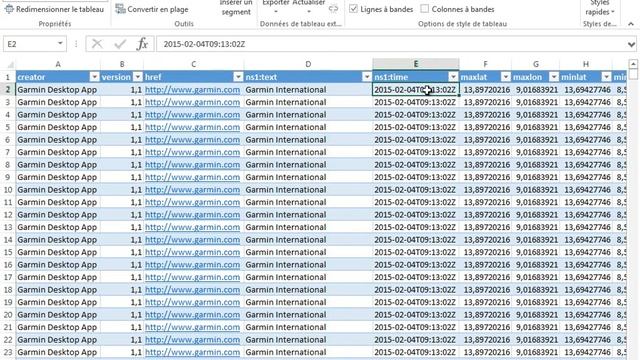Click Garmin Desktop App cell in row 5
The height and width of the screenshot is (360, 640).
coord(58,127)
